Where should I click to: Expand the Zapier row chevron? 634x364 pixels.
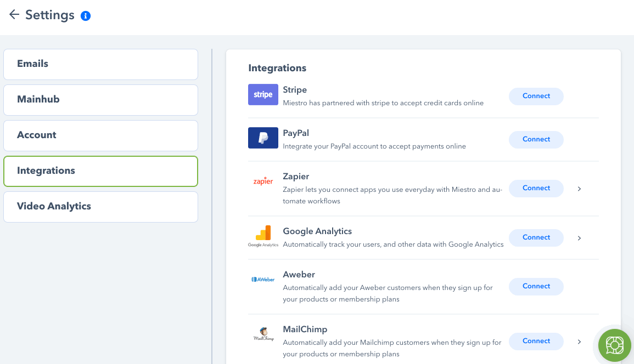580,189
